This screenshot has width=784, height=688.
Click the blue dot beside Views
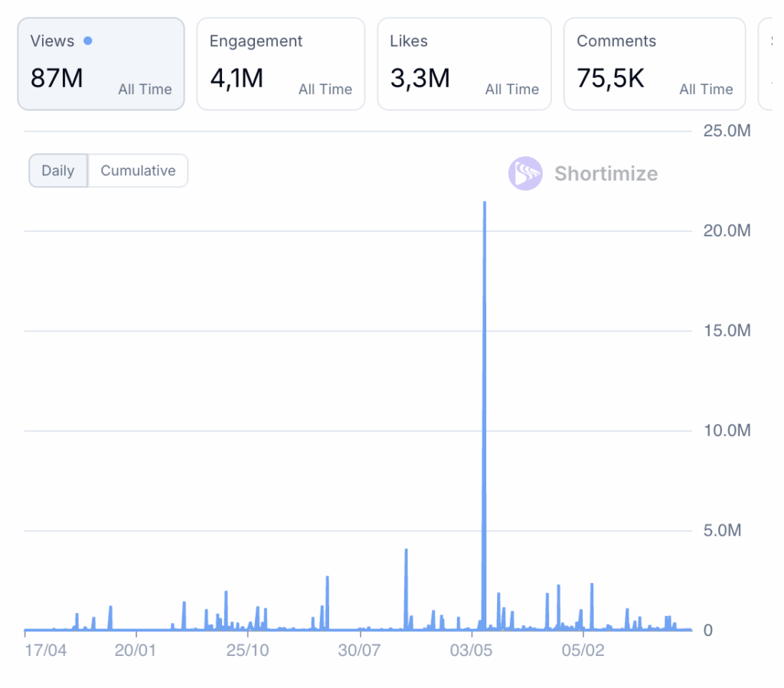[88, 41]
